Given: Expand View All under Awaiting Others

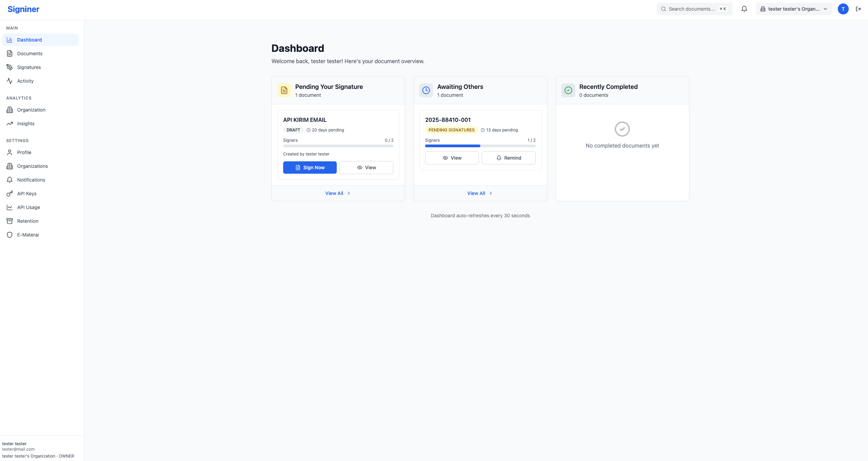Looking at the screenshot, I should (480, 193).
